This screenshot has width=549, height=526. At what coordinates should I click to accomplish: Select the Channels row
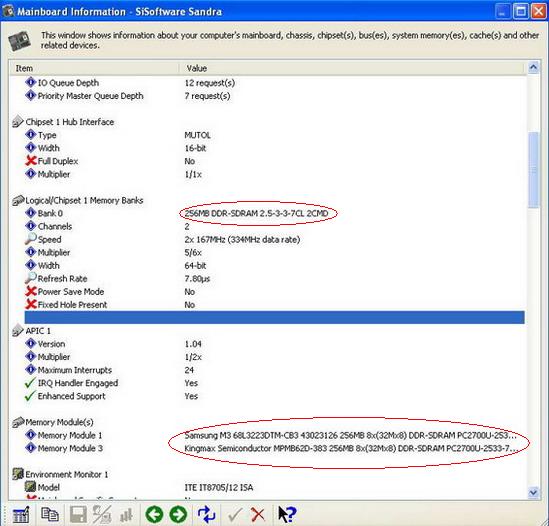pos(274,226)
